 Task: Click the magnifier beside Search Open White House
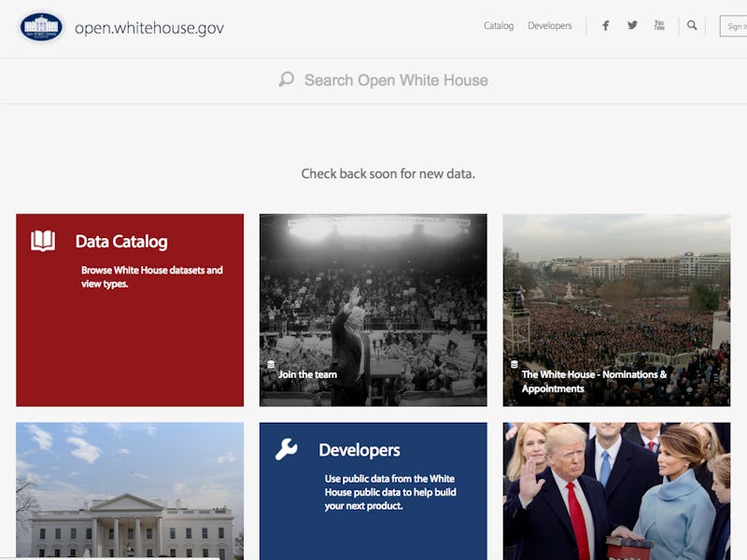[287, 80]
